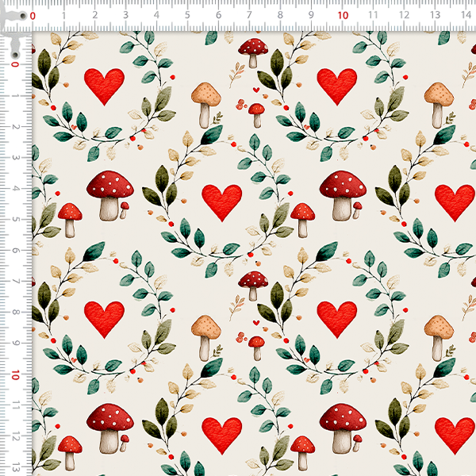Click number 4 on the vertical ruler
476x476 pixels.
15,189
